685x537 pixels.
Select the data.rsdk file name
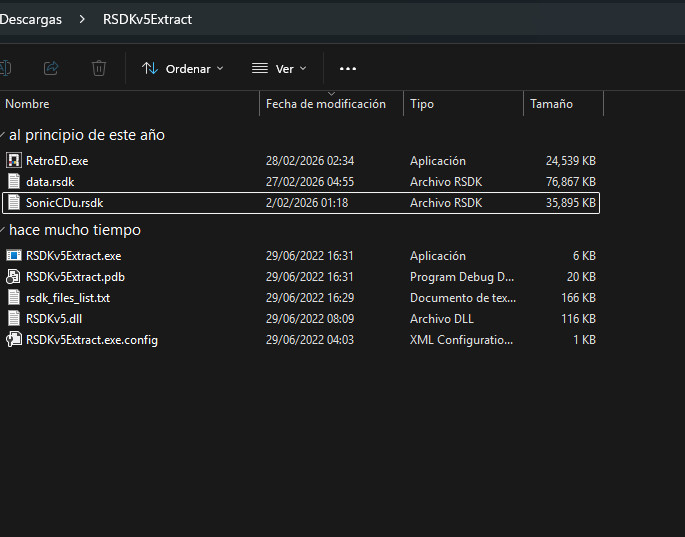(x=50, y=182)
